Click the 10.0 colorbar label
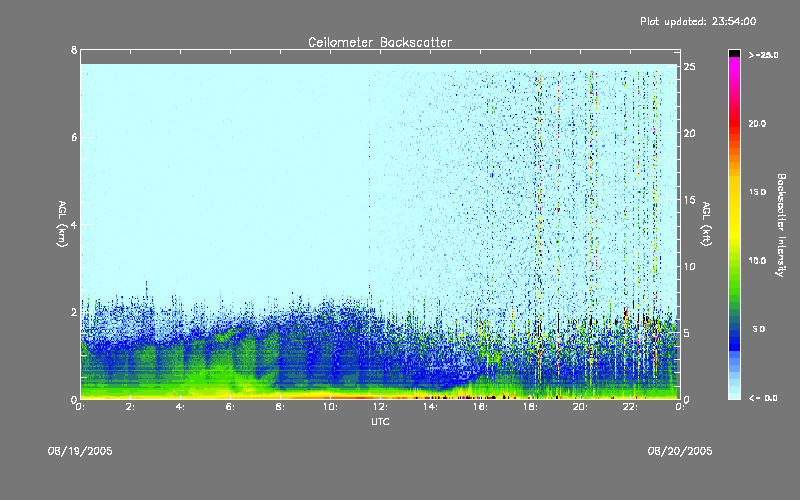The image size is (800, 500). point(757,261)
